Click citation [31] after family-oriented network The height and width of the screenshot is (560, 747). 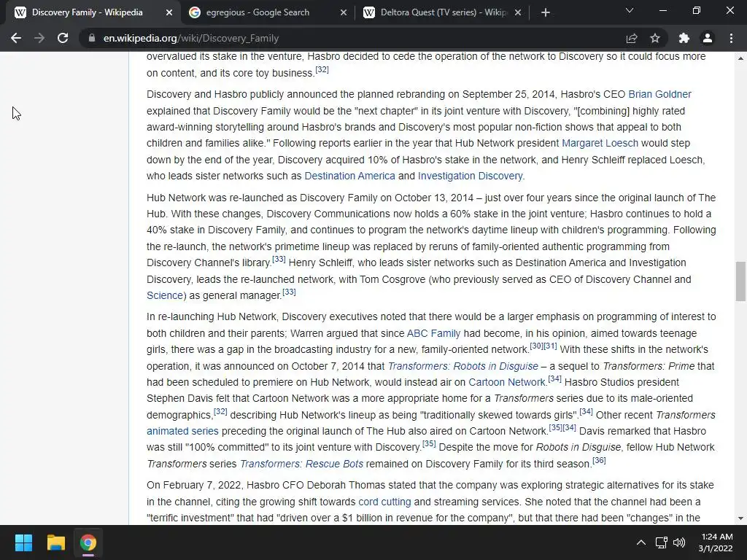pos(550,346)
